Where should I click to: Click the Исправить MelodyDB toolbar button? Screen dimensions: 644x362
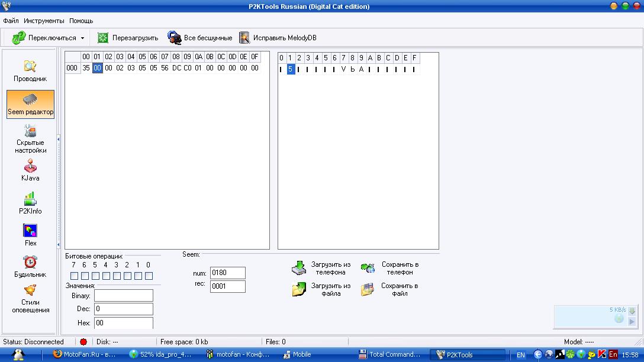[x=278, y=38]
